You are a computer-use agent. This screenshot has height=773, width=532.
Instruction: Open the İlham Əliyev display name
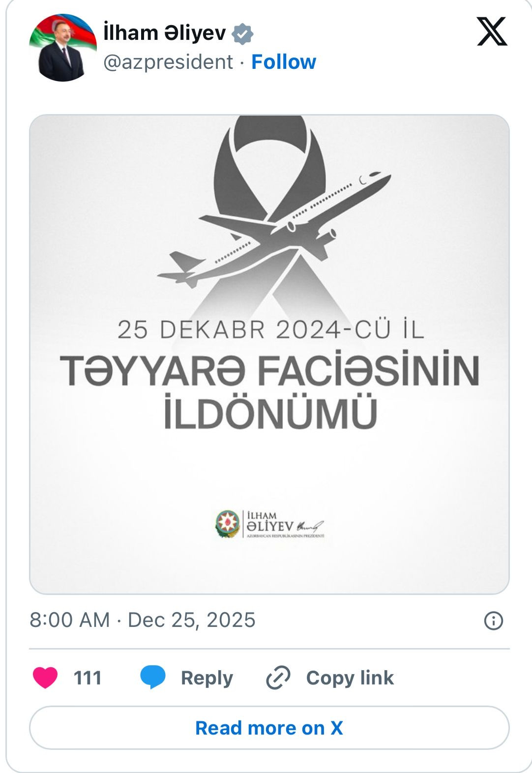click(165, 33)
